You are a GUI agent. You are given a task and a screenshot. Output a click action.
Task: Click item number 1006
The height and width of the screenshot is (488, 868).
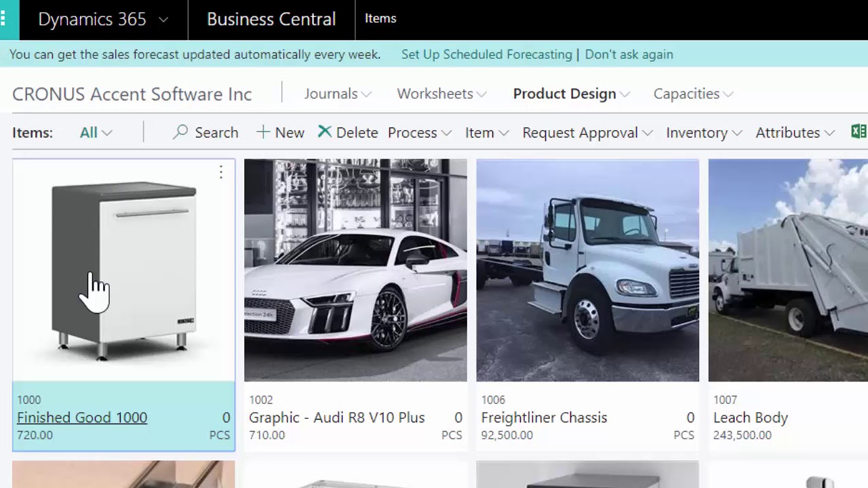pyautogui.click(x=493, y=400)
